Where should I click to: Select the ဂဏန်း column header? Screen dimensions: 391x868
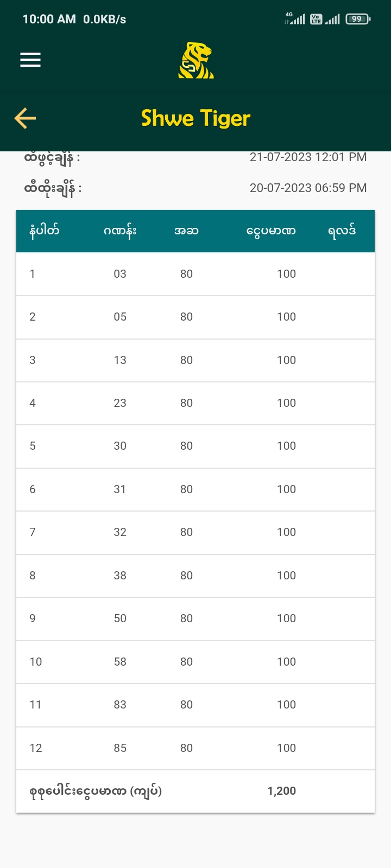tap(120, 231)
